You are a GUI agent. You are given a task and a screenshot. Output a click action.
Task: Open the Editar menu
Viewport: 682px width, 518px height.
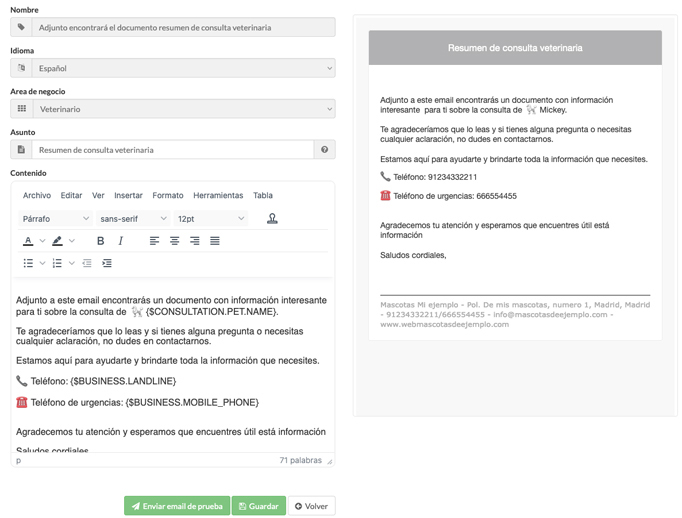point(71,195)
